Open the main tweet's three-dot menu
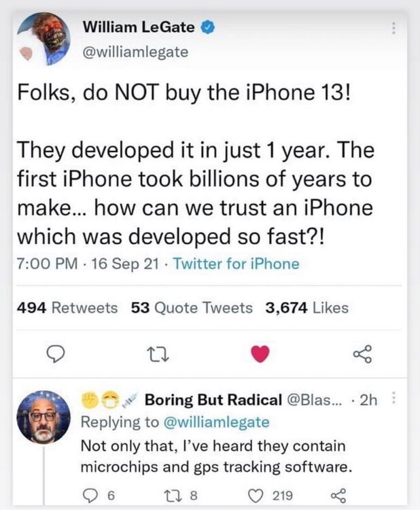Viewport: 420px width, 510px height. pyautogui.click(x=393, y=29)
